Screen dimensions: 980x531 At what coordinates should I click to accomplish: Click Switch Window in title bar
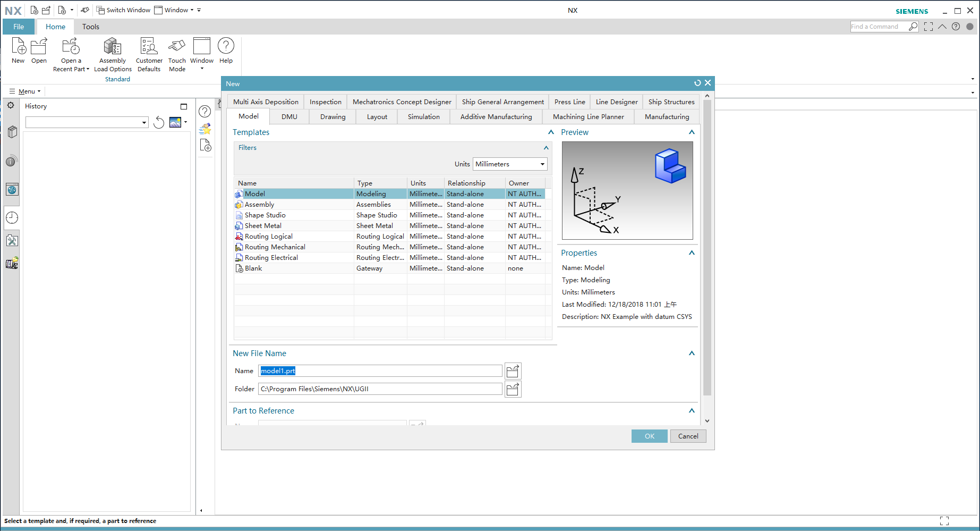click(123, 10)
